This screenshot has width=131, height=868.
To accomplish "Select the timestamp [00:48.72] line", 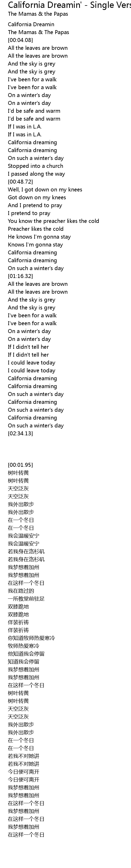I will click(20, 182).
